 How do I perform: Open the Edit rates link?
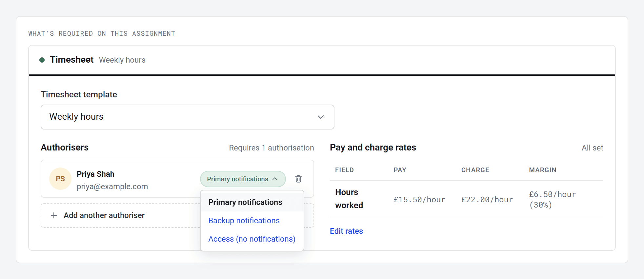pos(346,231)
